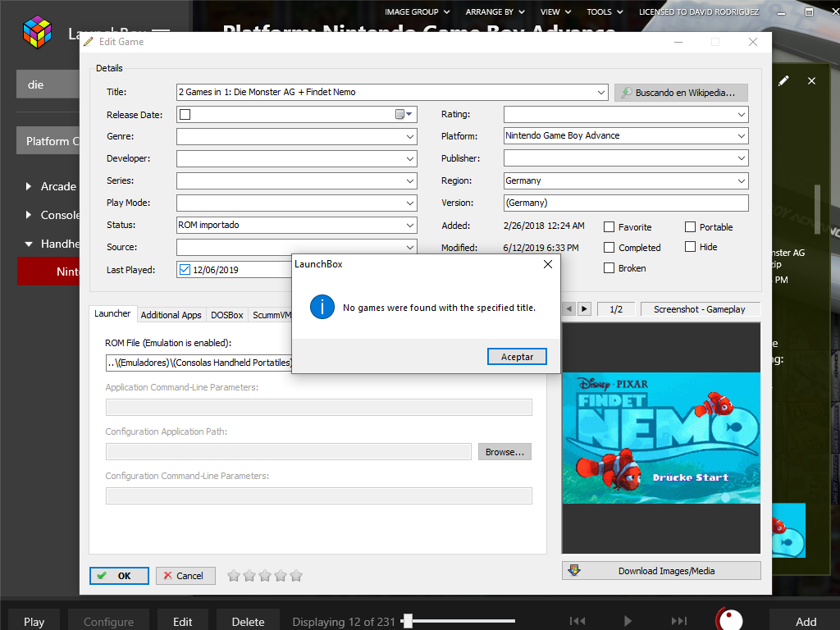The height and width of the screenshot is (630, 840).
Task: Open the Genre dropdown
Action: click(x=410, y=137)
